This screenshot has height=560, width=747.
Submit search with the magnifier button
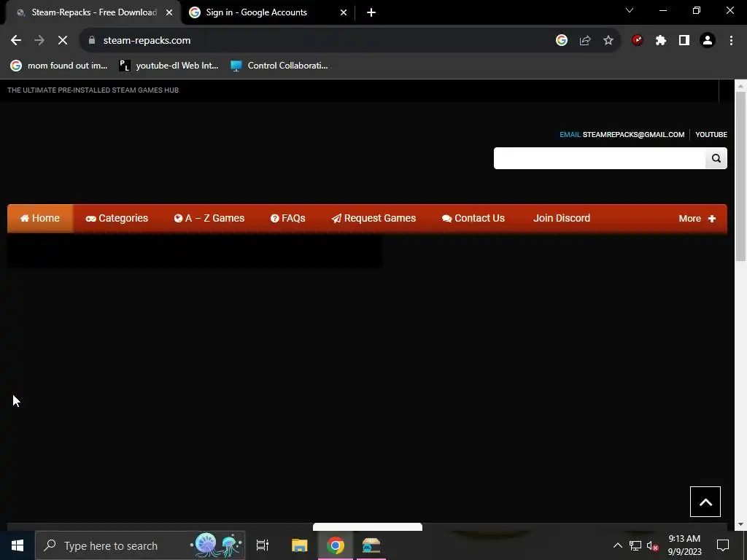[716, 158]
